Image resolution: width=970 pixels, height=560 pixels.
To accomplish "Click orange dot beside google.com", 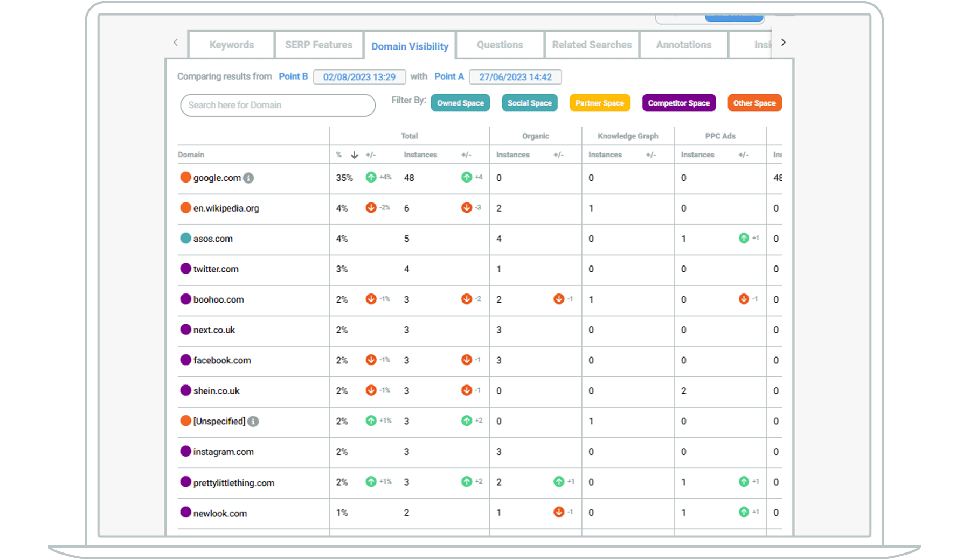I will pyautogui.click(x=185, y=177).
